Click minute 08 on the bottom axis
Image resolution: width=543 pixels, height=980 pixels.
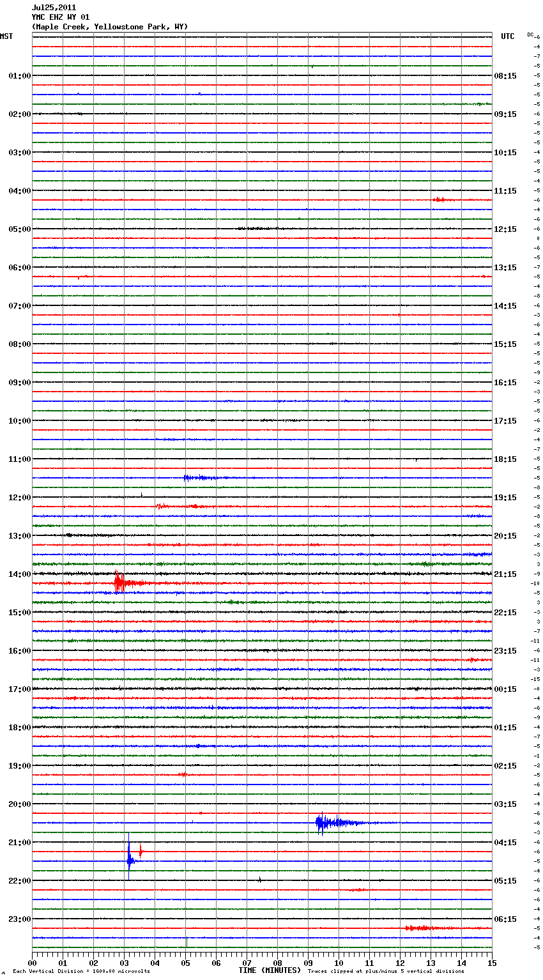point(278,963)
